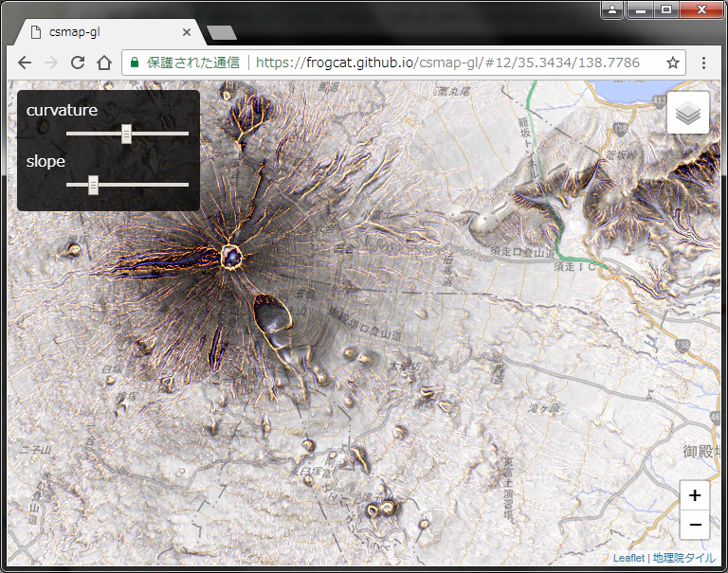Open the Chrome three-dot menu
The width and height of the screenshot is (728, 573).
(x=704, y=63)
